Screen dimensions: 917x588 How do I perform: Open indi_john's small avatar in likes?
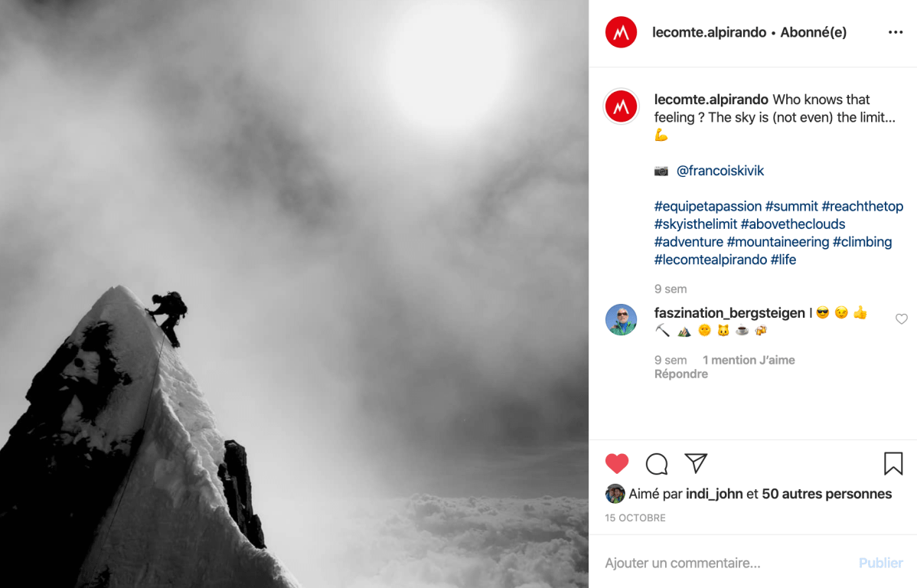click(615, 494)
